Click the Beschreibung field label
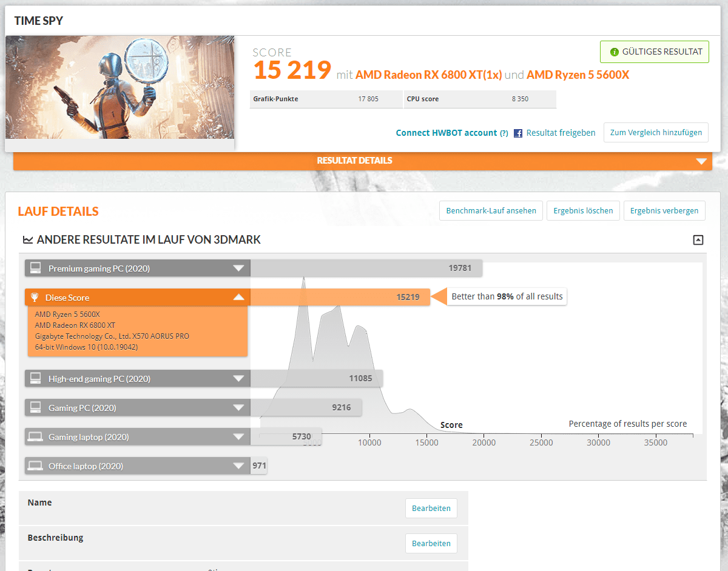 click(55, 538)
